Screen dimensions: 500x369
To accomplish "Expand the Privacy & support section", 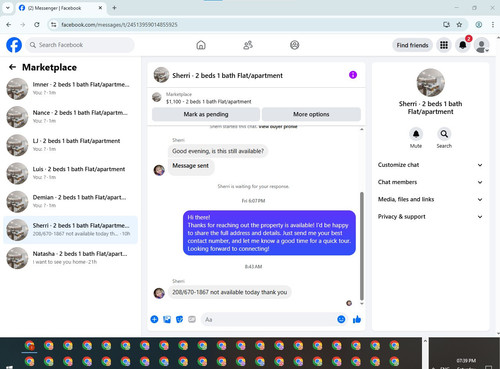I will pyautogui.click(x=430, y=217).
